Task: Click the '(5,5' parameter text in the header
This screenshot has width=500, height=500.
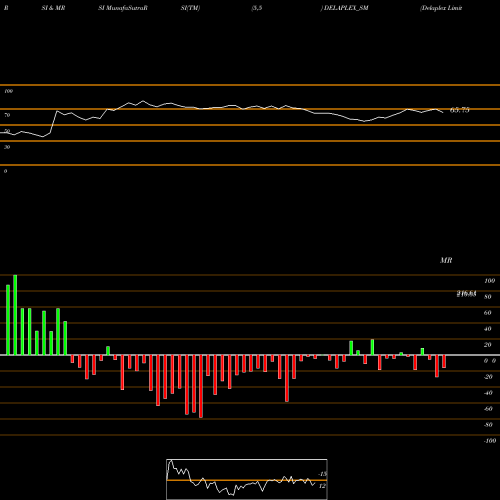Action: [x=257, y=8]
